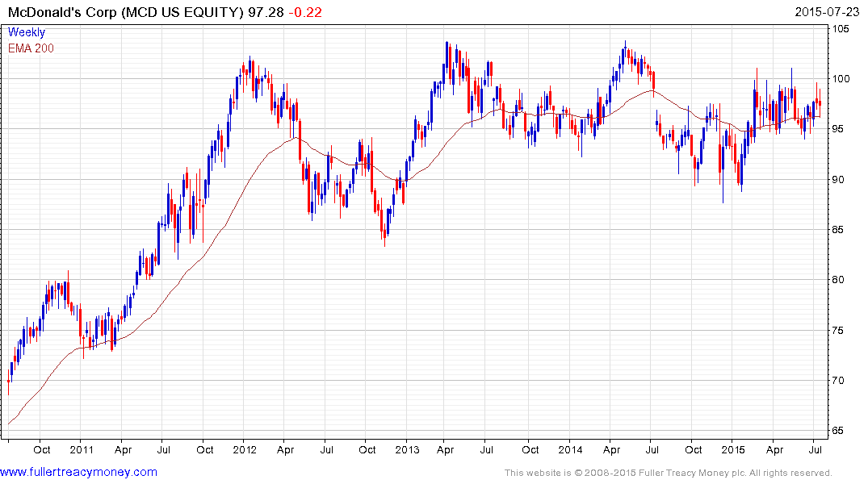
Task: Click the 100 price axis label
Action: click(x=841, y=78)
